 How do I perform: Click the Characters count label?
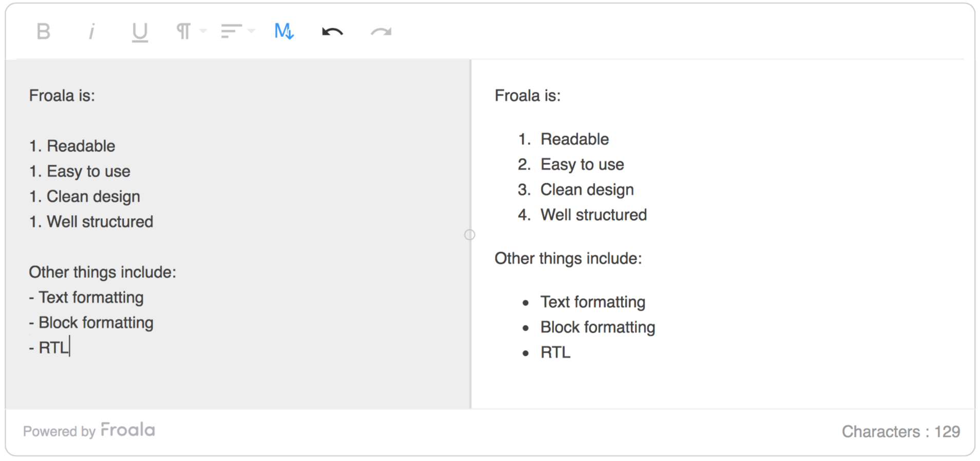pyautogui.click(x=900, y=431)
